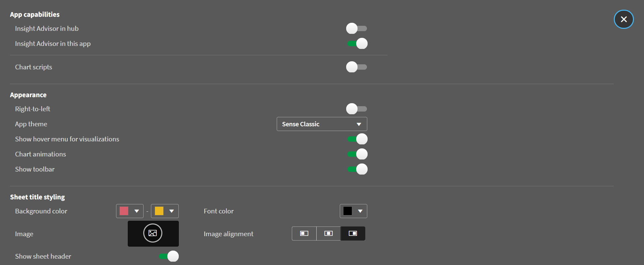Screen dimensions: 644x265
Task: Close the app settings panel
Action: point(624,19)
